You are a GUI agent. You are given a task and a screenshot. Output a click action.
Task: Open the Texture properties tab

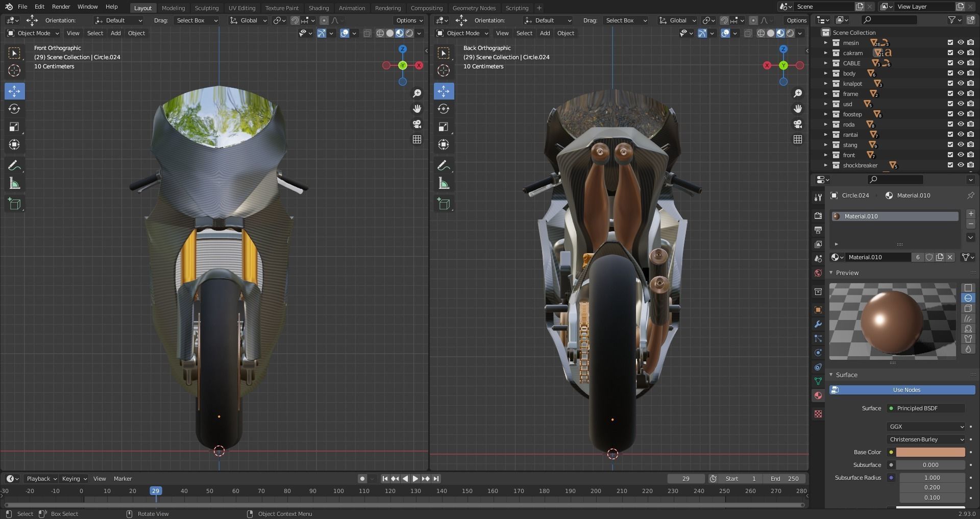[818, 414]
